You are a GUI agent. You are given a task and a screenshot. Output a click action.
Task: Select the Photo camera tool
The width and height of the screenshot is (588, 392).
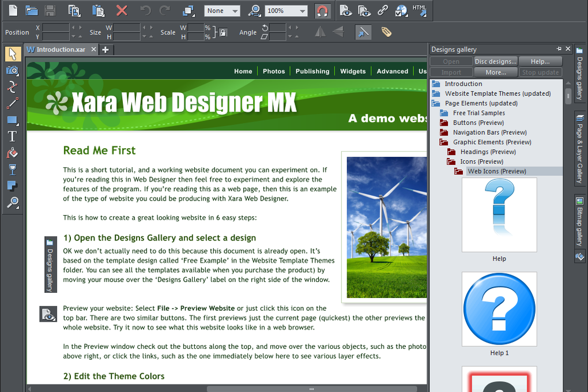pos(12,70)
